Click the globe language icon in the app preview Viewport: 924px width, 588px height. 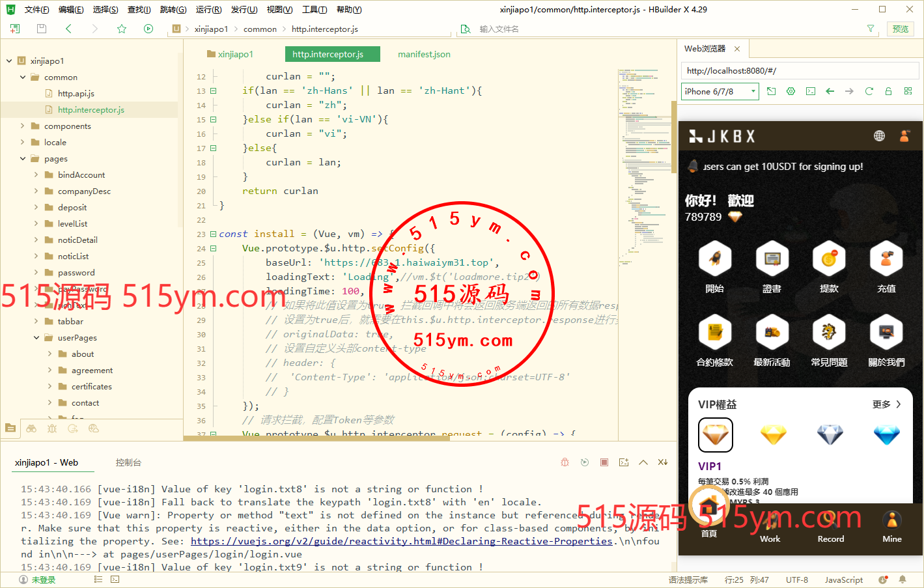[879, 136]
